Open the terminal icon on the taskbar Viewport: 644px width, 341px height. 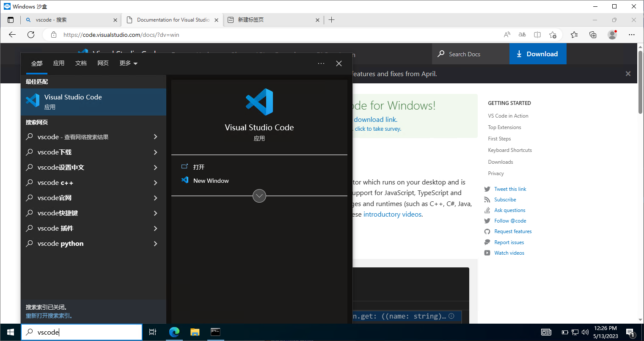[x=215, y=332]
